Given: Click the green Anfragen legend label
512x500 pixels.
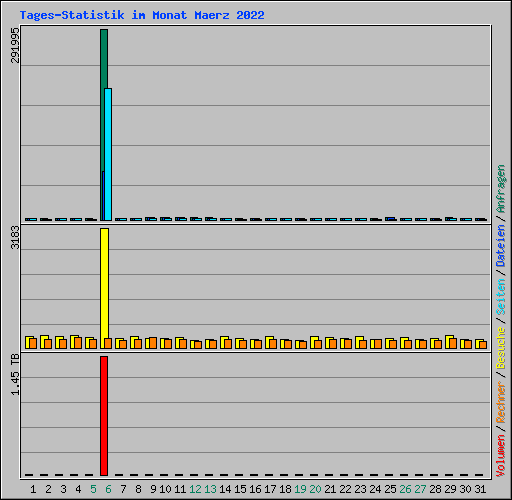Looking at the screenshot, I should pyautogui.click(x=501, y=188).
